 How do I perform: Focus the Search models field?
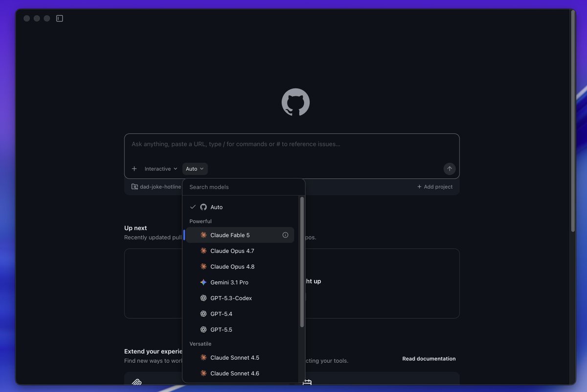(x=244, y=187)
